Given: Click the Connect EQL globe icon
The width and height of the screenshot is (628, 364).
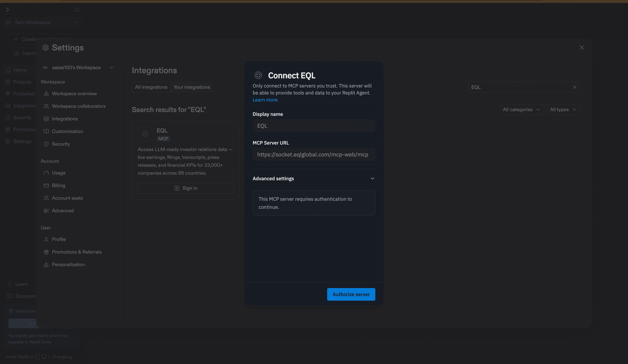Looking at the screenshot, I should [x=258, y=75].
